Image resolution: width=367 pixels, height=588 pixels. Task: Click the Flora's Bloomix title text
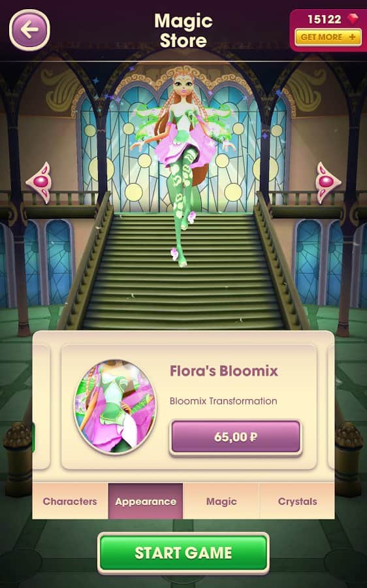tap(224, 371)
